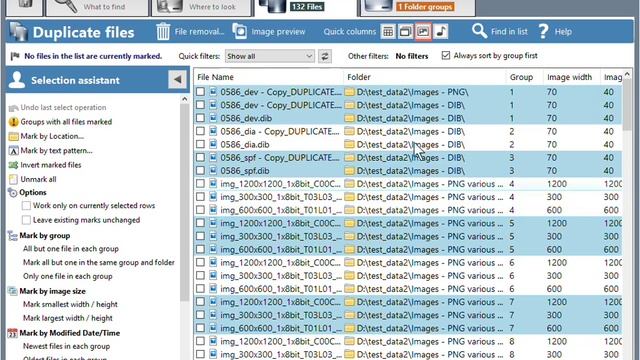Image resolution: width=640 pixels, height=360 pixels.
Task: Select the grid quick columns icon
Action: click(x=388, y=31)
